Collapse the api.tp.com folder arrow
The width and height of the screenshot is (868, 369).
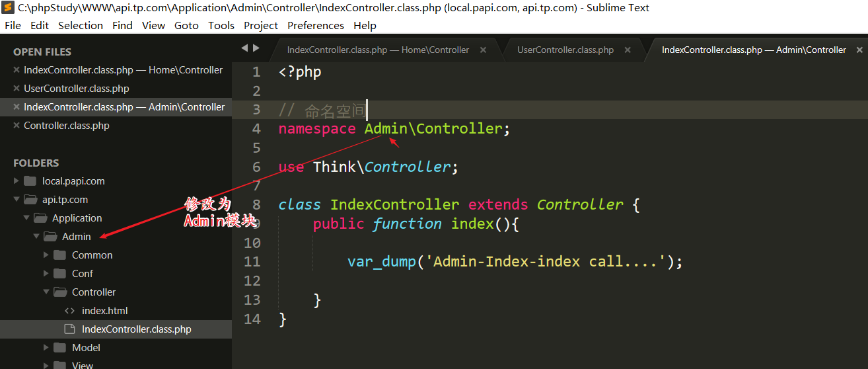pyautogui.click(x=17, y=200)
